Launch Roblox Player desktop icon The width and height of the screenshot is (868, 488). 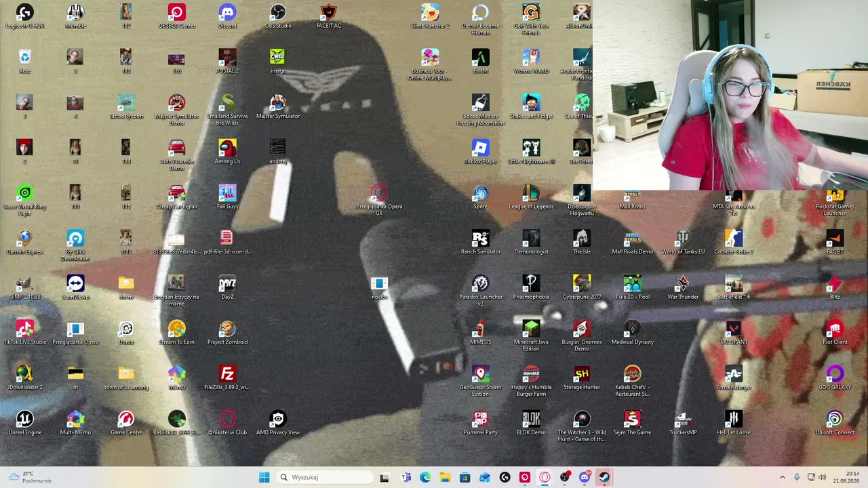click(481, 152)
